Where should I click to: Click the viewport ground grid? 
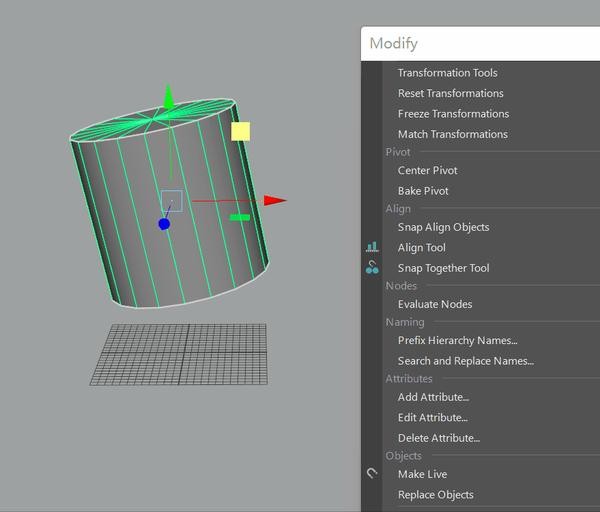tap(179, 354)
